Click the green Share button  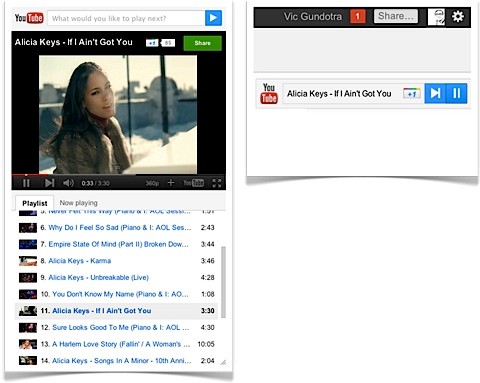202,43
